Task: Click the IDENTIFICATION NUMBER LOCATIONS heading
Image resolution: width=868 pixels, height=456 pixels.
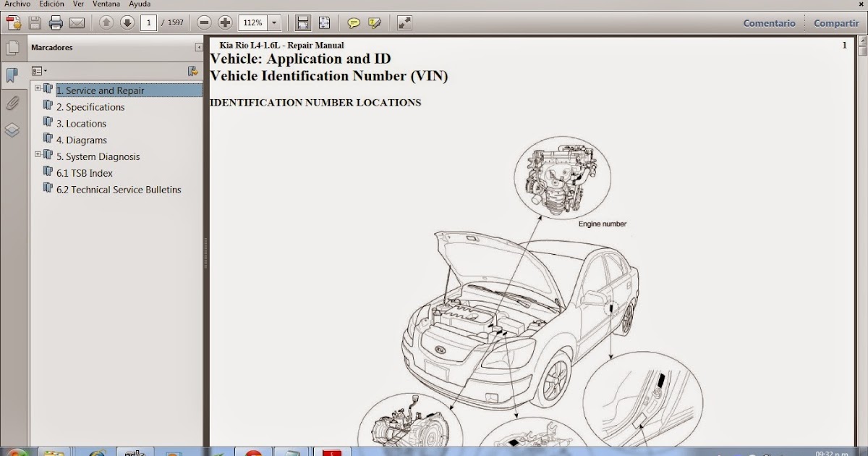Action: click(x=315, y=103)
